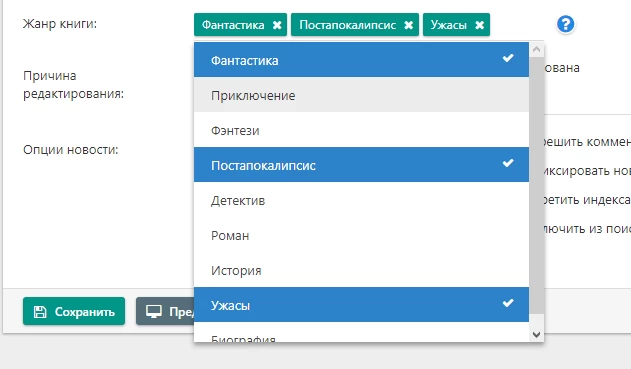Select Детектив from the genre list
The height and width of the screenshot is (369, 631).
(x=361, y=200)
